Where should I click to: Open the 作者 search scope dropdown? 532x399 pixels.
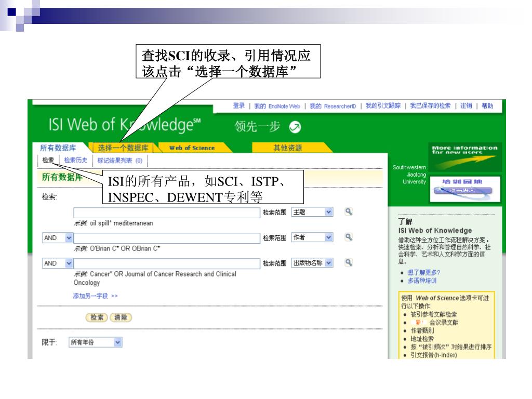pos(312,237)
